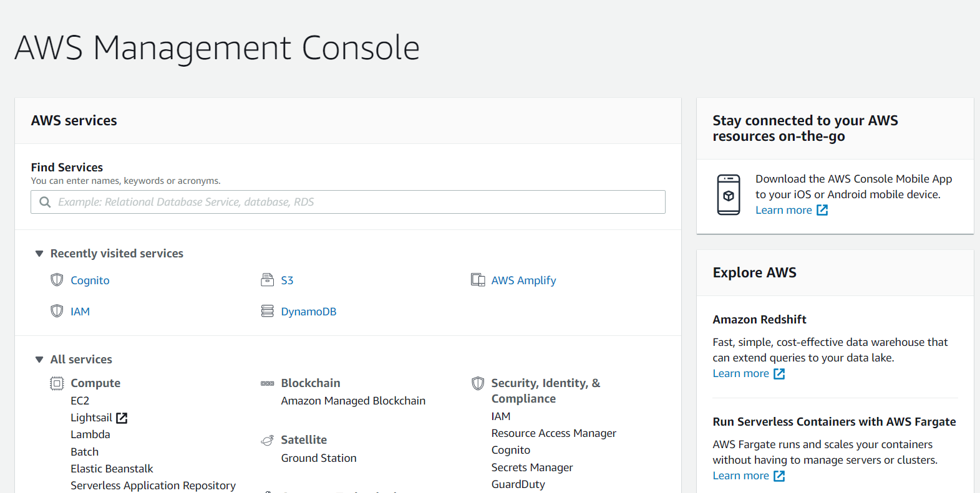Click the Compute chip icon
The image size is (980, 493).
pos(57,383)
